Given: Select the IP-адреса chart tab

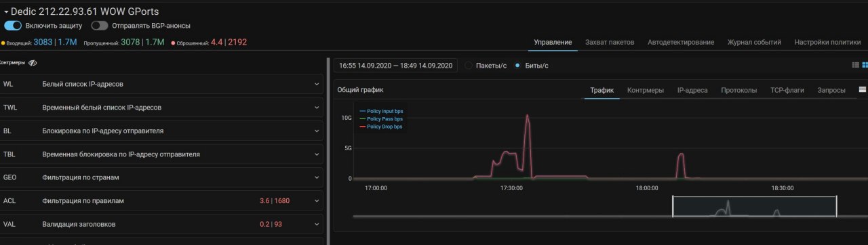Looking at the screenshot, I should pyautogui.click(x=692, y=90).
